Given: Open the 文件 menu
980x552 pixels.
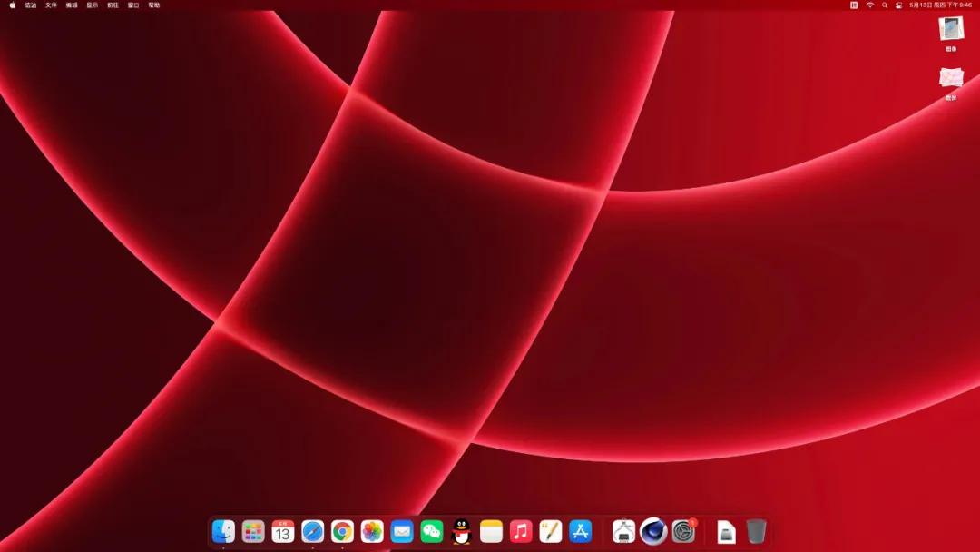Looking at the screenshot, I should pos(53,5).
